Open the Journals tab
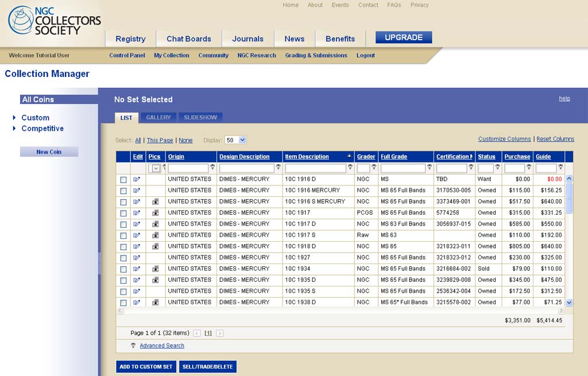The image size is (588, 376). [x=247, y=39]
